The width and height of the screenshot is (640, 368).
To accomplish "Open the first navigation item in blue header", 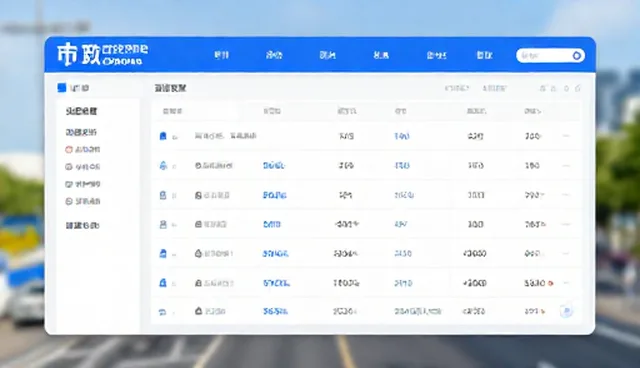I will point(222,55).
